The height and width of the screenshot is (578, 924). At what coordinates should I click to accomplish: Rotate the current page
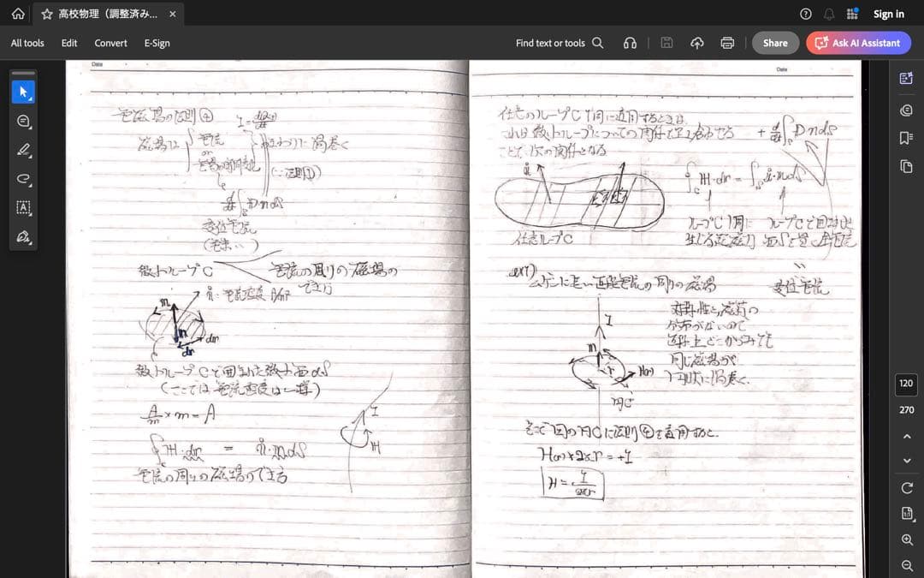pyautogui.click(x=908, y=488)
